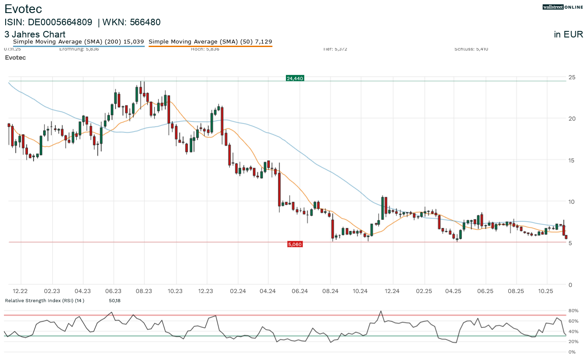Click the wallstreet ONLINE logo
The image size is (588, 364).
562,7
